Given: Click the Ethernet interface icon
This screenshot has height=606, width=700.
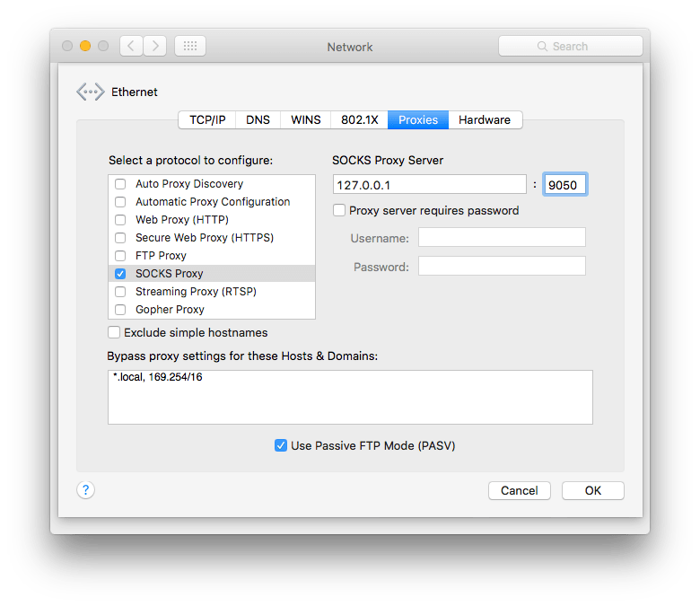Looking at the screenshot, I should pyautogui.click(x=90, y=92).
